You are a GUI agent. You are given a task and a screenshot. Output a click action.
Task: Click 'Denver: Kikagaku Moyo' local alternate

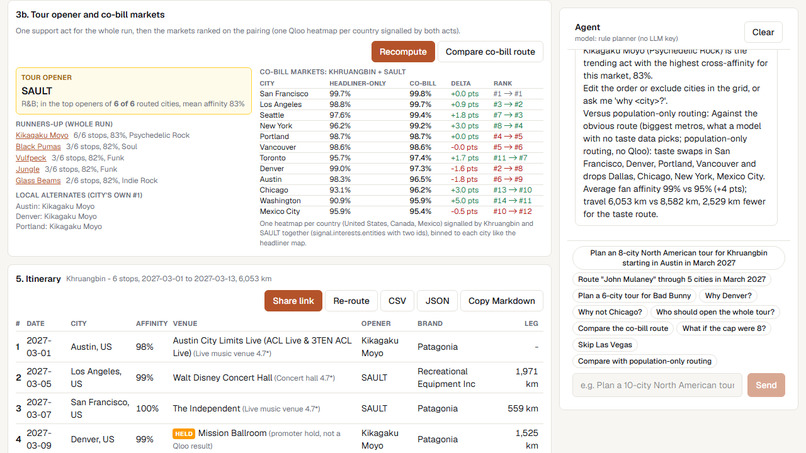click(56, 216)
